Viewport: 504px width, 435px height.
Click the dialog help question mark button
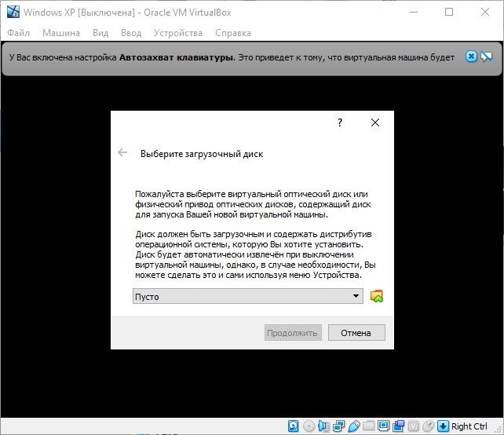point(340,123)
